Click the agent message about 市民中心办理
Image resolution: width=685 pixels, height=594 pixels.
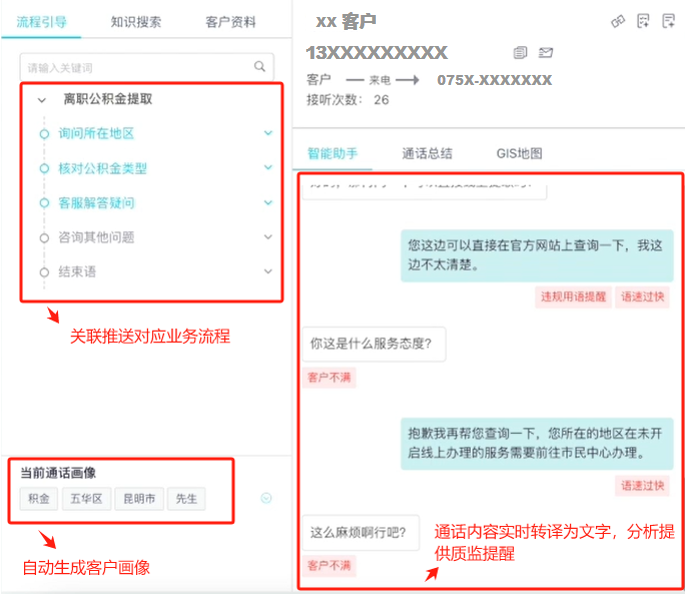(x=537, y=443)
